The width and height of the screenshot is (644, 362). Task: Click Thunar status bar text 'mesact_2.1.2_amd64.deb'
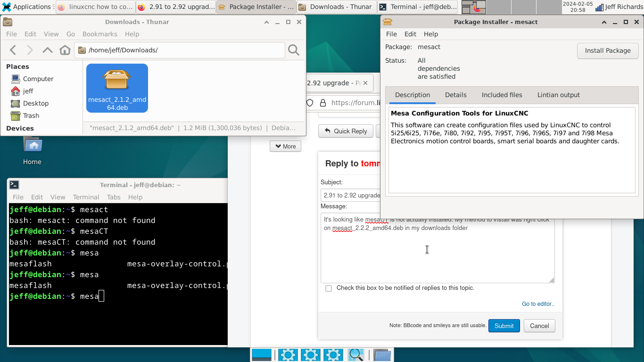(132, 128)
